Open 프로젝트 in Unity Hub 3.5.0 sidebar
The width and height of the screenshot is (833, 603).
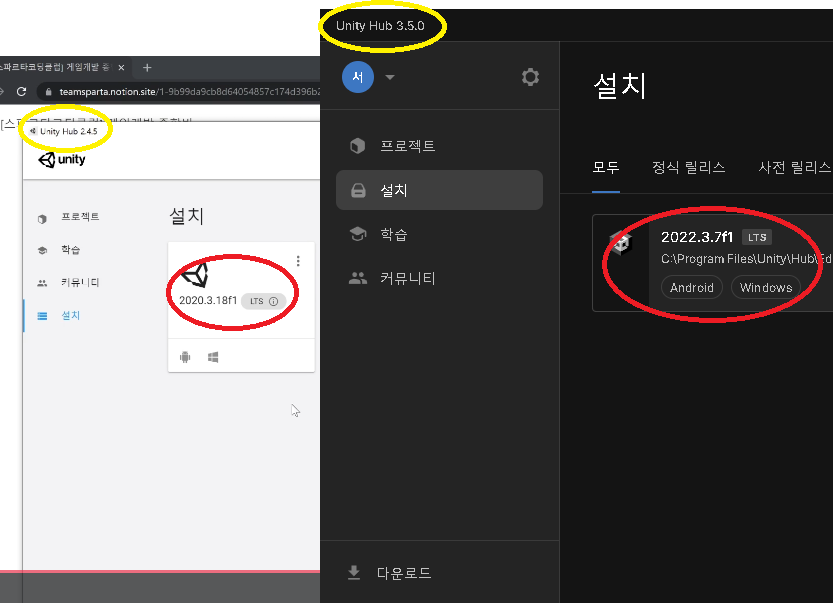[439, 146]
